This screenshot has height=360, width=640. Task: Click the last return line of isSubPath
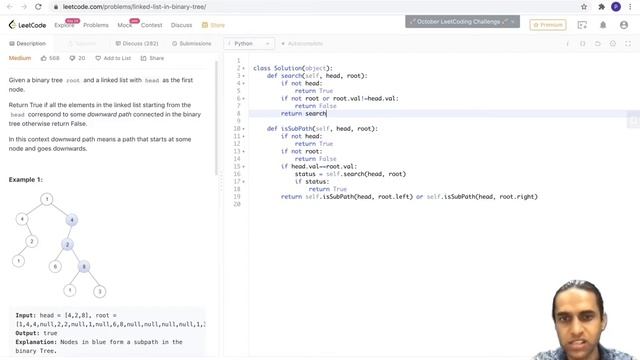click(409, 197)
